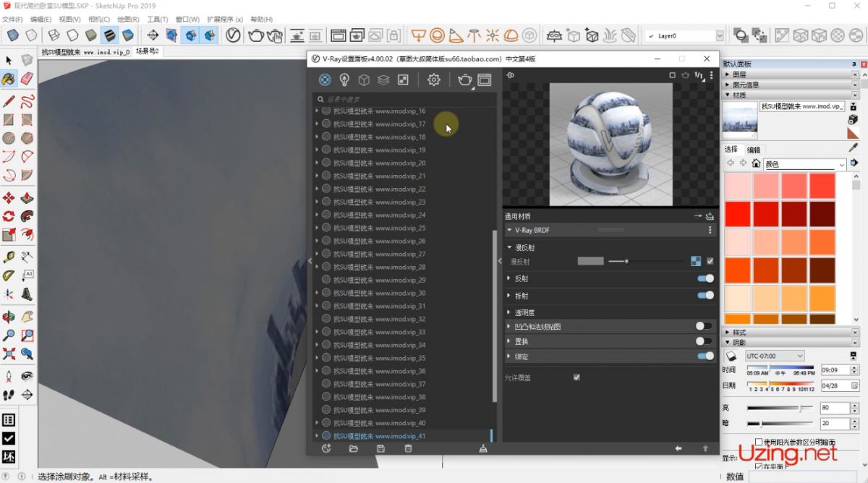Open the V-Ray lights tab (bulb icon)
The image size is (868, 483).
point(345,80)
